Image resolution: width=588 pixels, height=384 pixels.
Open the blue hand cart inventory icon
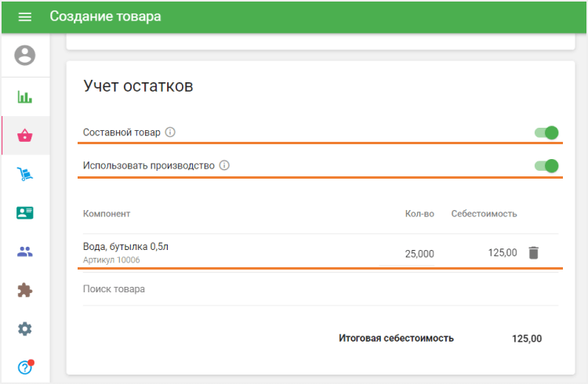tap(25, 174)
